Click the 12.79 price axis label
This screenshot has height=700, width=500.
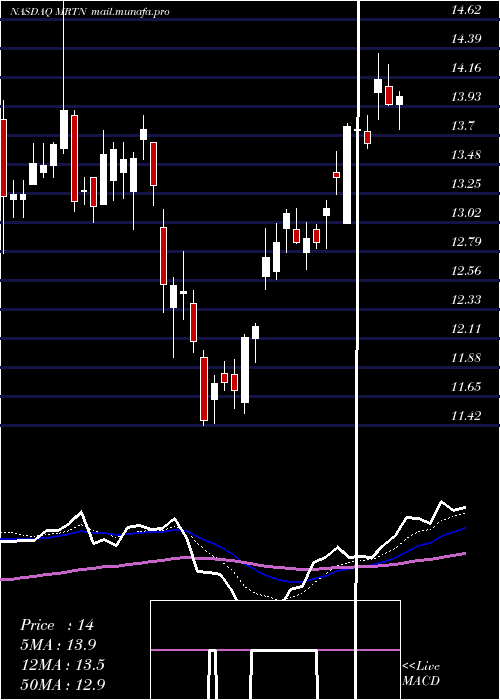[x=466, y=242]
